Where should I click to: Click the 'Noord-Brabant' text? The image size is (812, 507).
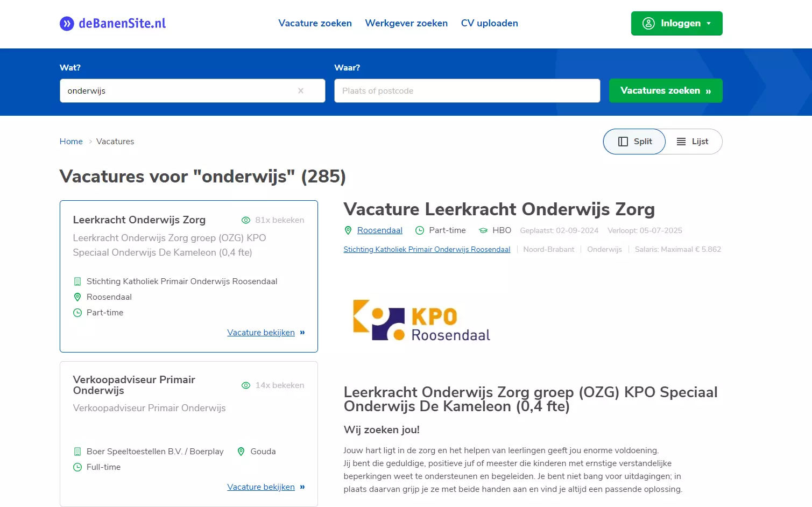(549, 249)
